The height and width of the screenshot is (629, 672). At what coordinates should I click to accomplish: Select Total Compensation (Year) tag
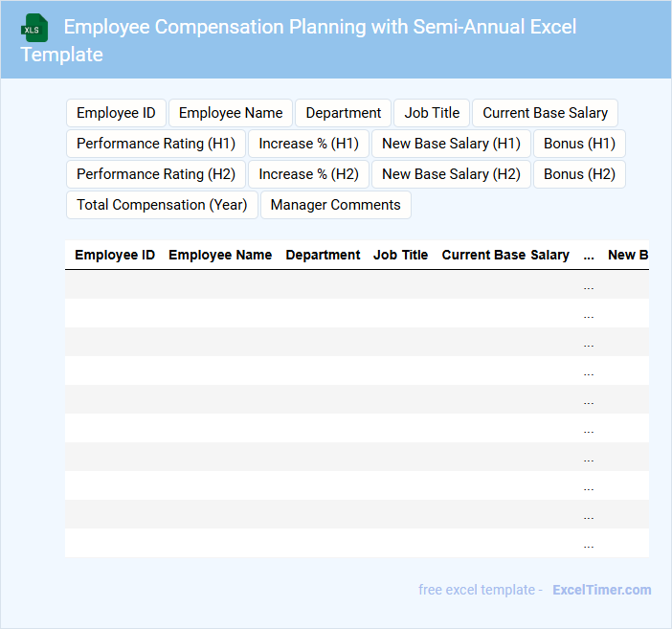point(162,205)
